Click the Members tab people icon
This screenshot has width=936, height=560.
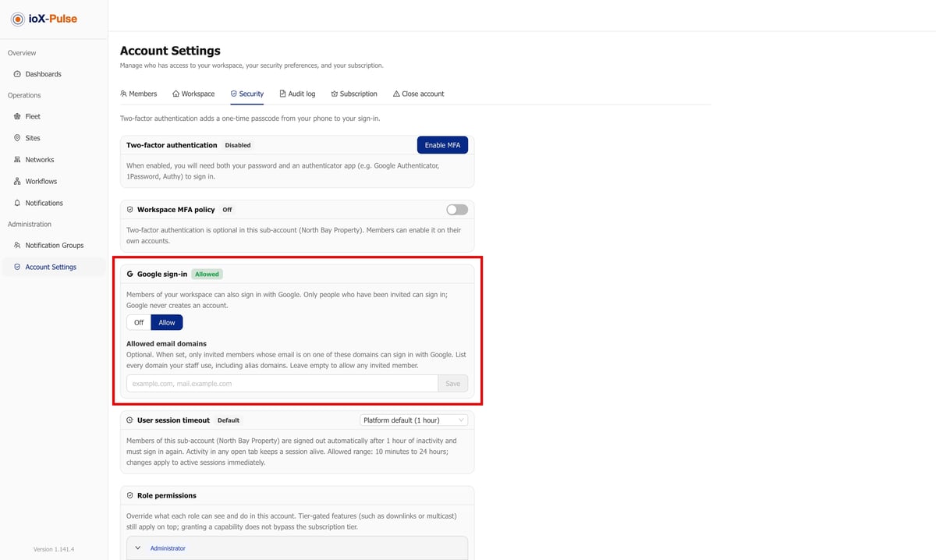(x=123, y=94)
